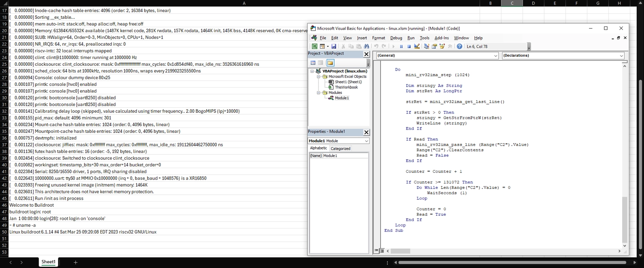
Task: Open the (General) object dropdown
Action: pyautogui.click(x=495, y=55)
